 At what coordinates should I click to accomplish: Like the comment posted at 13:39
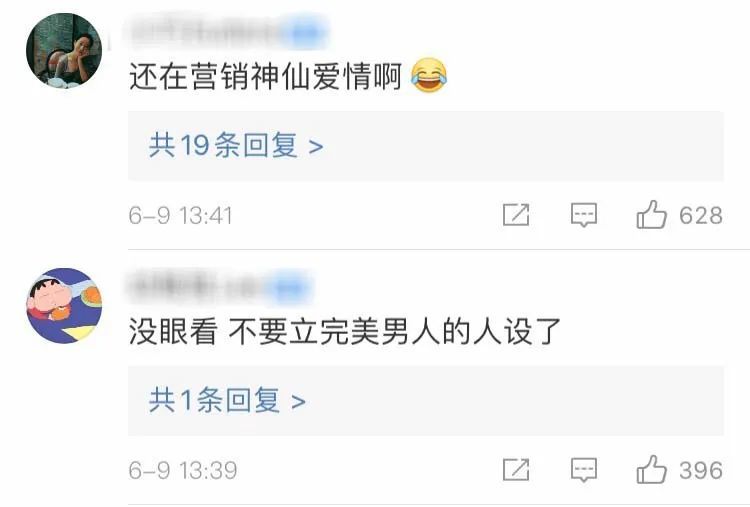[x=651, y=469]
